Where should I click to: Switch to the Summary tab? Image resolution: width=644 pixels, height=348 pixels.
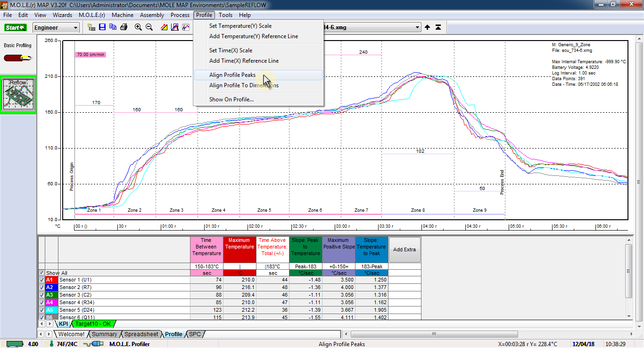(x=104, y=334)
